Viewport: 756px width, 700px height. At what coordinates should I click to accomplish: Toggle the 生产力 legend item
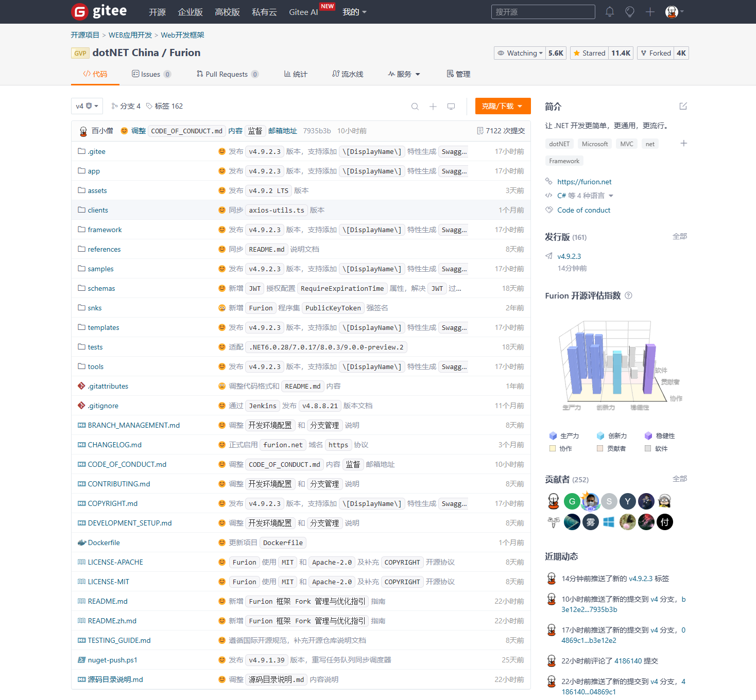(x=564, y=435)
